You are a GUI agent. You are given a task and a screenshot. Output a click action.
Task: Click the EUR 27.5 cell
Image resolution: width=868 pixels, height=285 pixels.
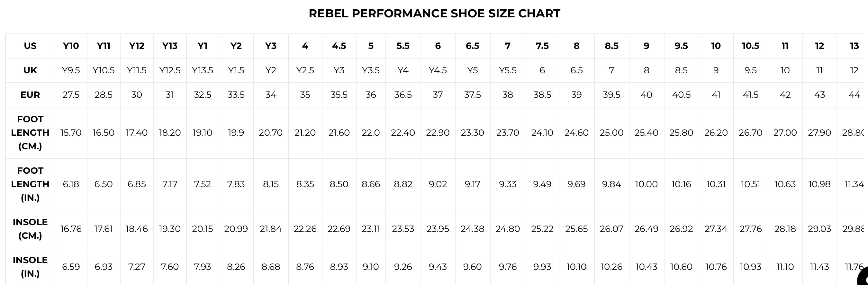coord(71,95)
